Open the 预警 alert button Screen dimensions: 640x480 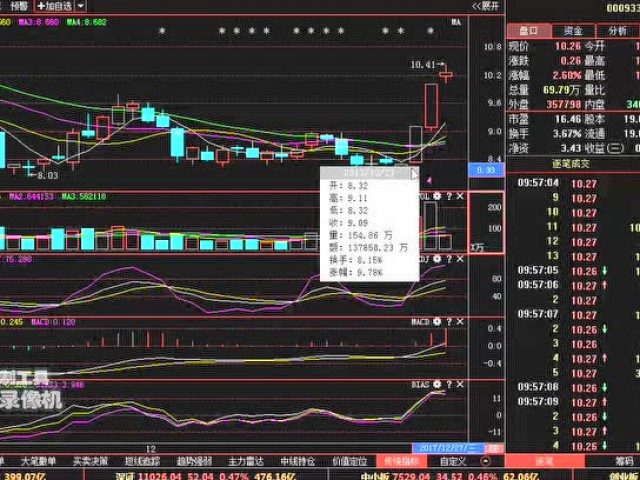(19, 6)
